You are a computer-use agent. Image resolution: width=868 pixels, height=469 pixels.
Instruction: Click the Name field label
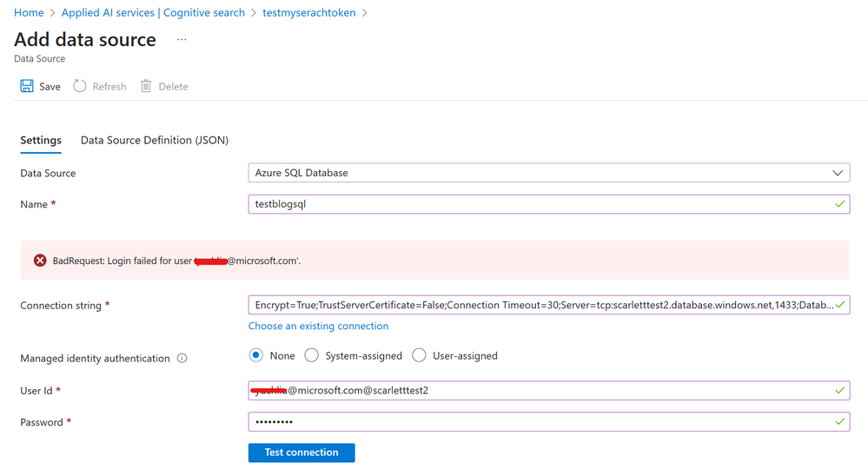(x=34, y=204)
